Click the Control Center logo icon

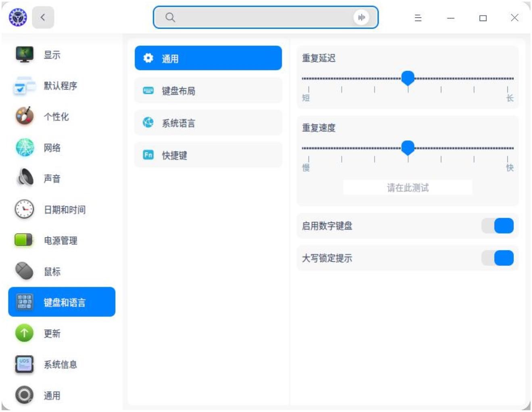point(18,17)
